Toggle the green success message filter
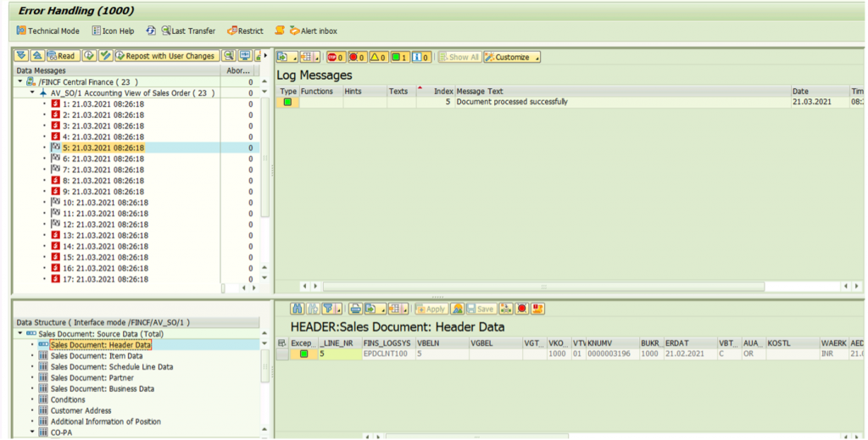The image size is (868, 440). click(x=400, y=57)
